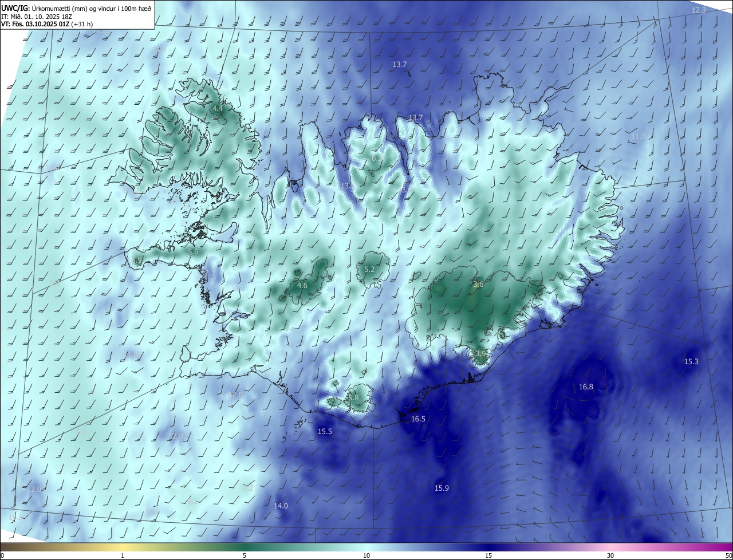Screen dimensions: 733x560
Task: Click the 16.8 value over the southeast sea
Action: (586, 387)
